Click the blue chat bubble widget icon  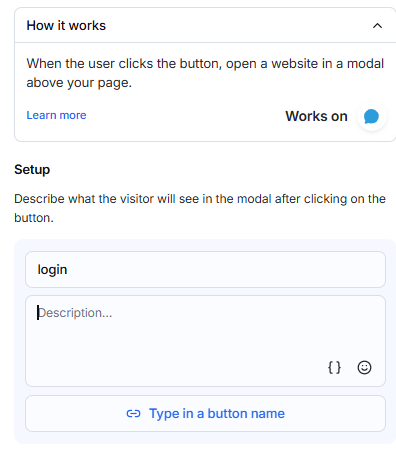pos(371,116)
